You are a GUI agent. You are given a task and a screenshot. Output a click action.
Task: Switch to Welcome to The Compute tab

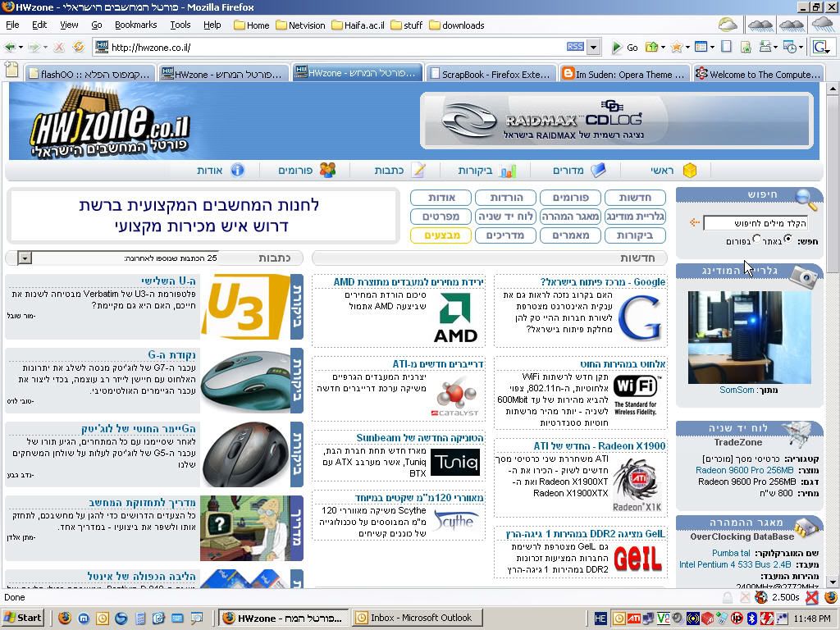point(758,74)
